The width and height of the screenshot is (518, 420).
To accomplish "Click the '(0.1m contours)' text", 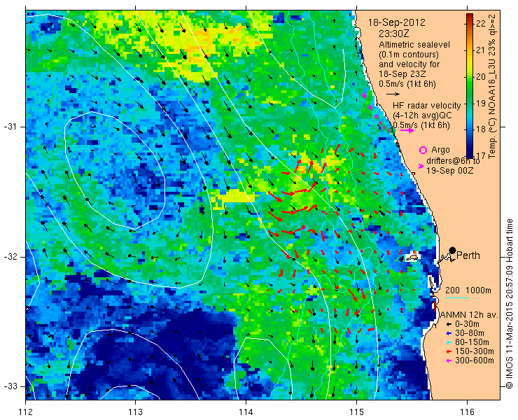I will tap(409, 54).
